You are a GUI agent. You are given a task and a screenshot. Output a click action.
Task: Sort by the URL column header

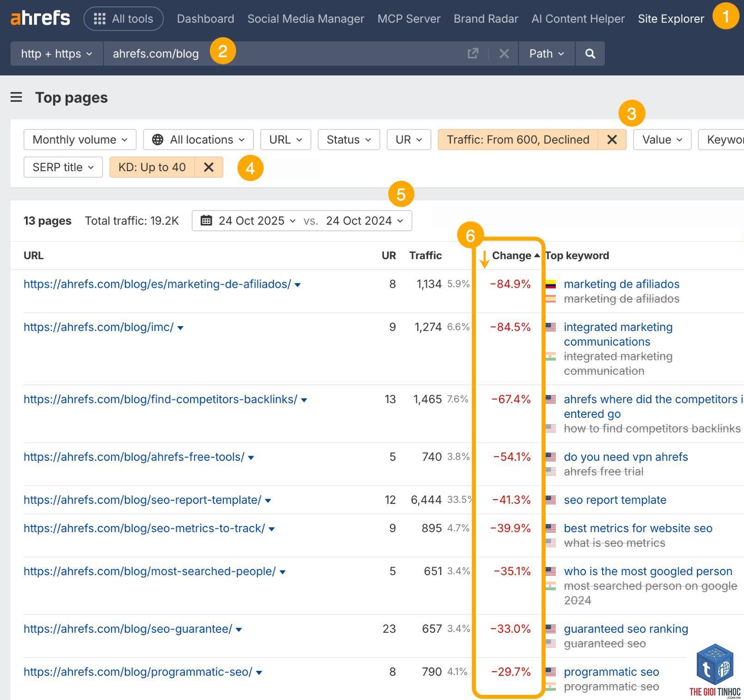33,255
